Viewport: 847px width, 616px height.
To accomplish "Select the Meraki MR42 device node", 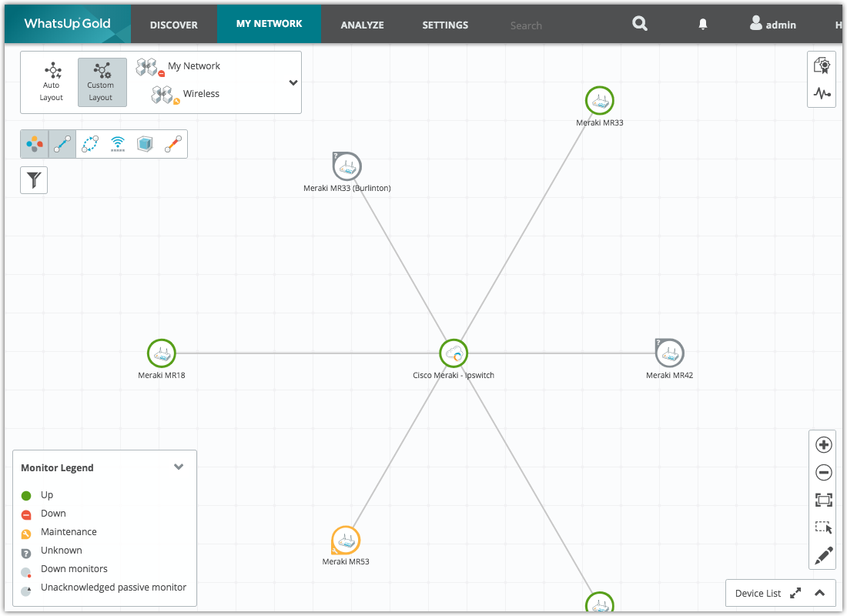I will click(670, 353).
